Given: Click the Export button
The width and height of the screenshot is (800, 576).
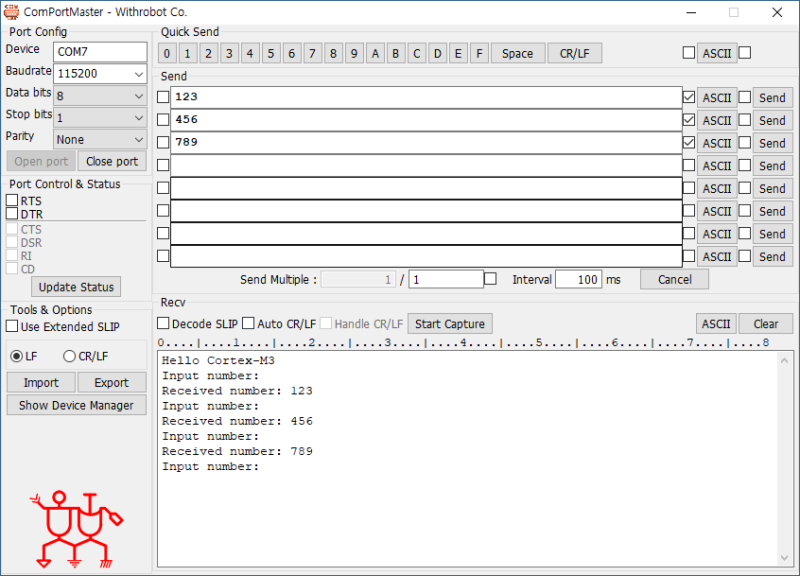Looking at the screenshot, I should (x=111, y=383).
